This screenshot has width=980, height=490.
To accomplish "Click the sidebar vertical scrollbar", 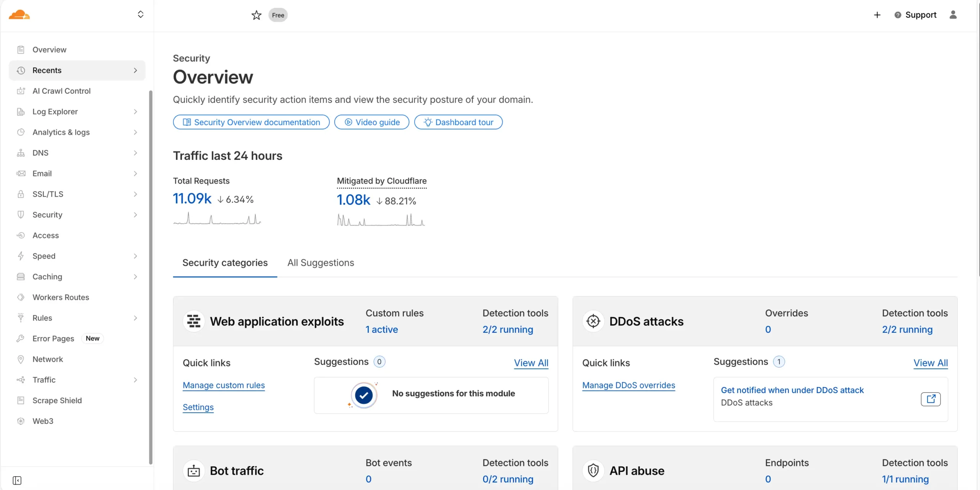I will coord(150,277).
